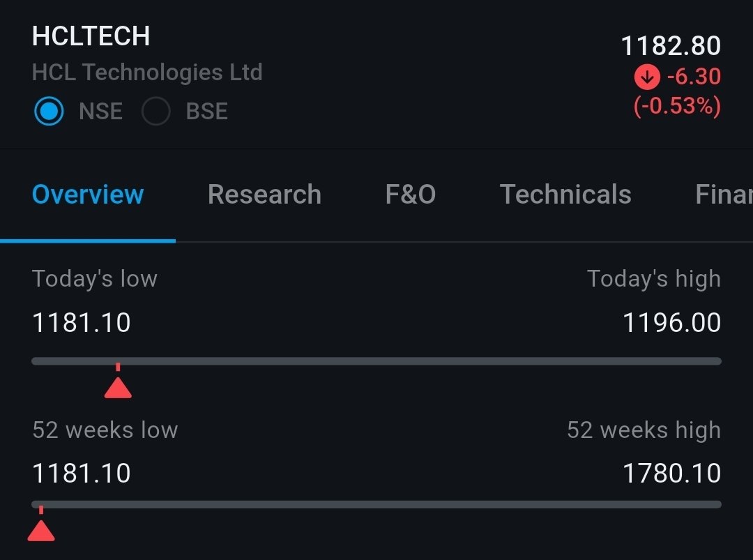Open the partially visible Financials tab
The width and height of the screenshot is (753, 560).
pyautogui.click(x=724, y=195)
